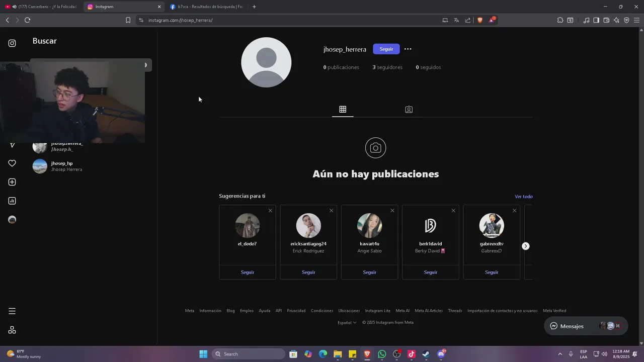The width and height of the screenshot is (644, 362).
Task: Open WhatsApp from the taskbar
Action: 382,354
